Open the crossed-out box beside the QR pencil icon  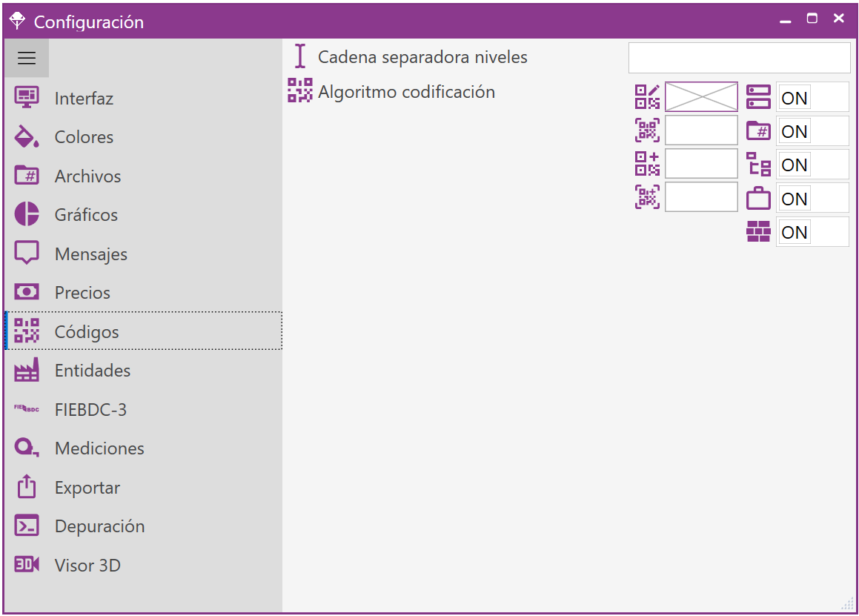click(701, 97)
